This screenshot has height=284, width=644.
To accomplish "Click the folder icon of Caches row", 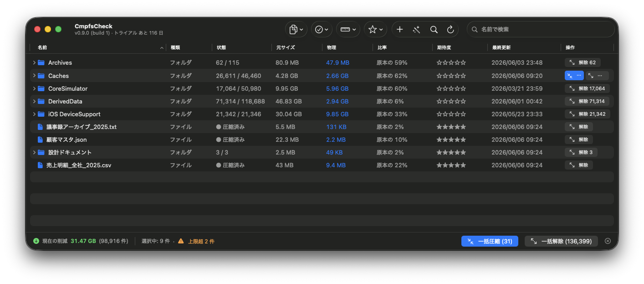I will click(41, 76).
